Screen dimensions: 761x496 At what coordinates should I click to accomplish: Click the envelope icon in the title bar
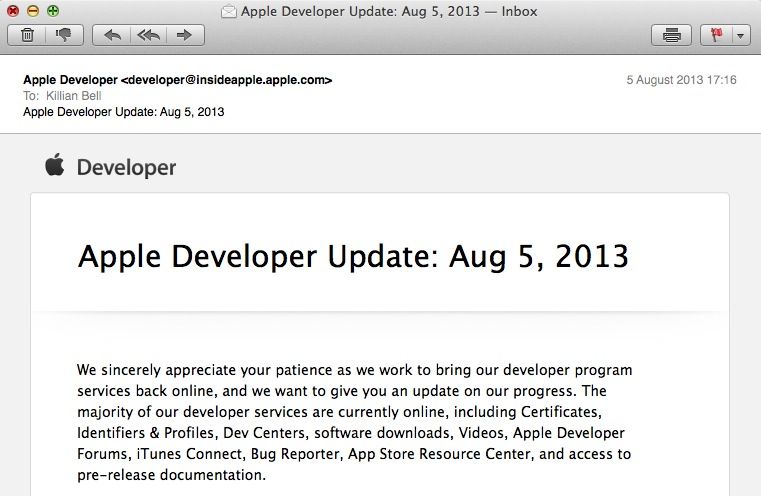click(x=229, y=12)
